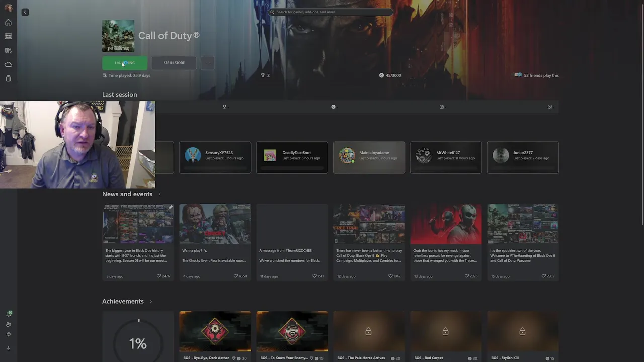644x362 pixels.
Task: Open the Home icon in the sidebar
Action: [8, 22]
